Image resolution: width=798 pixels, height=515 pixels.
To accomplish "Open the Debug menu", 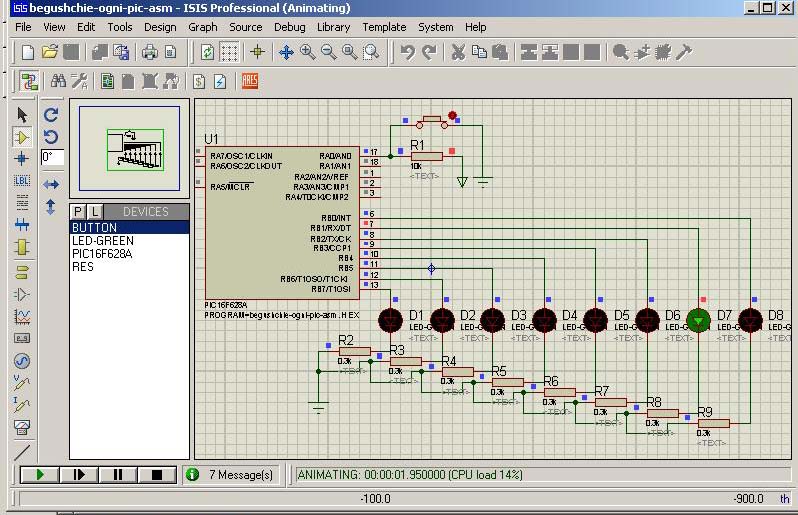I will tap(289, 27).
